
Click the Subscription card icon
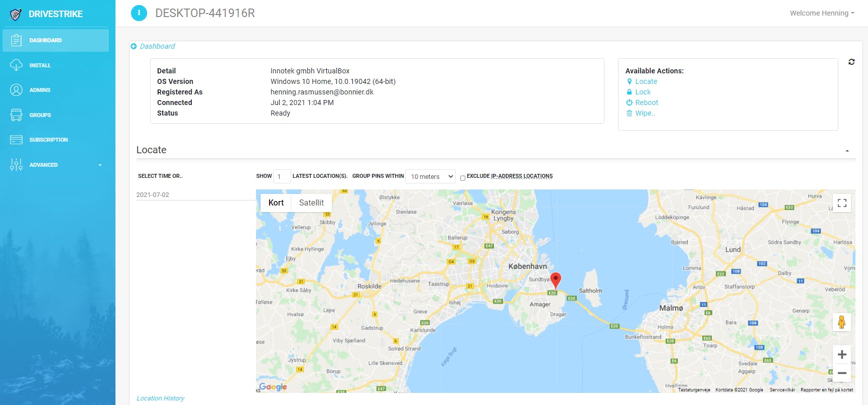pyautogui.click(x=16, y=140)
